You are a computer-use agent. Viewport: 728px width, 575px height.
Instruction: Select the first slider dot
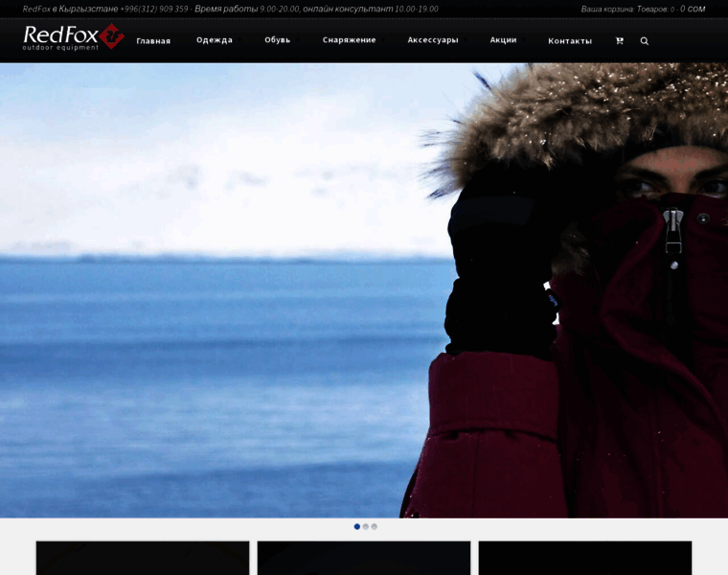357,526
